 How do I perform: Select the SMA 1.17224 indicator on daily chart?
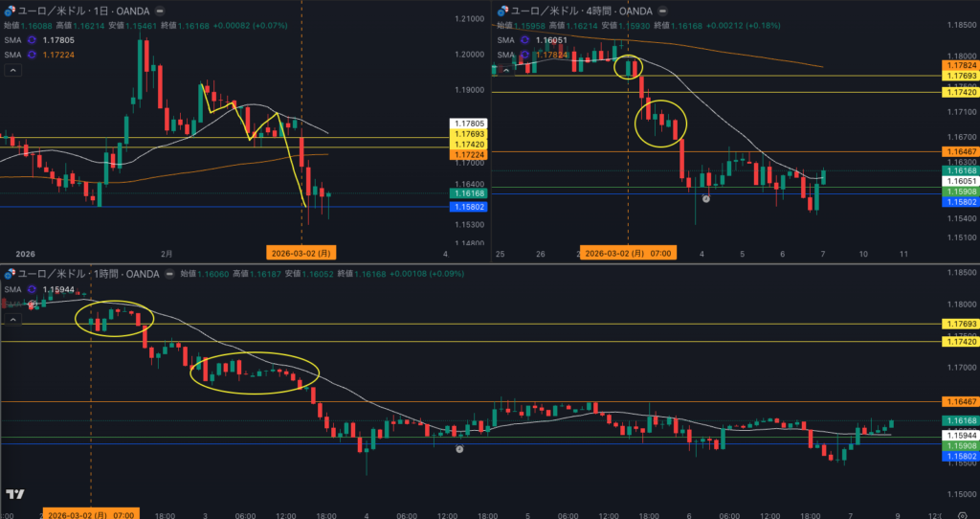point(11,55)
